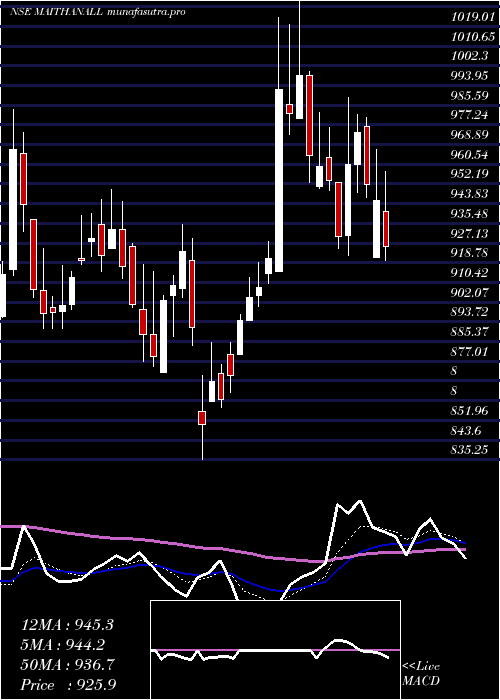Image resolution: width=500 pixels, height=700 pixels.
Task: Select the 50MA : 936.7 readout
Action: (67, 665)
